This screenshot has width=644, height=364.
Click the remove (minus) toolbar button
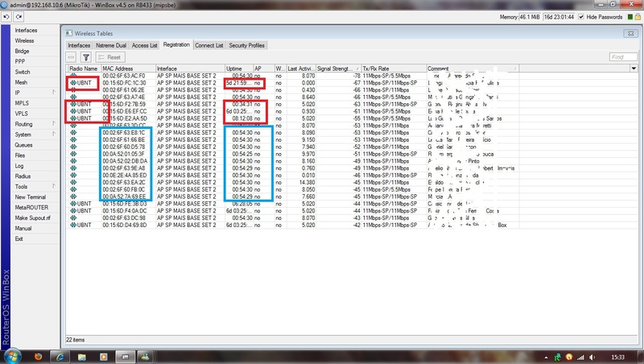coord(71,57)
